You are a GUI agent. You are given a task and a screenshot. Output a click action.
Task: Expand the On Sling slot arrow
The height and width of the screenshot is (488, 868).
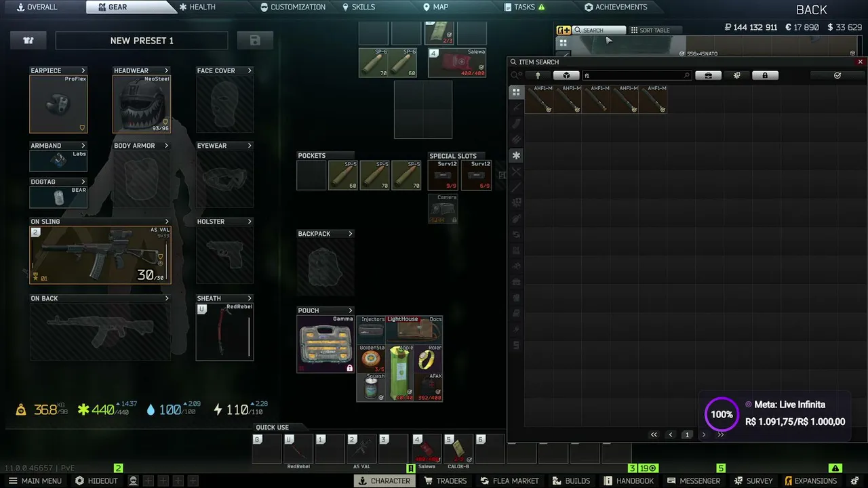pyautogui.click(x=167, y=222)
